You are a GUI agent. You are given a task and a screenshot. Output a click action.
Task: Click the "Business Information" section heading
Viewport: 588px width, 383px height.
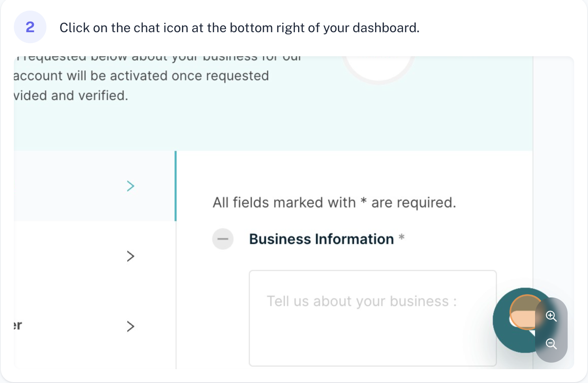(321, 239)
